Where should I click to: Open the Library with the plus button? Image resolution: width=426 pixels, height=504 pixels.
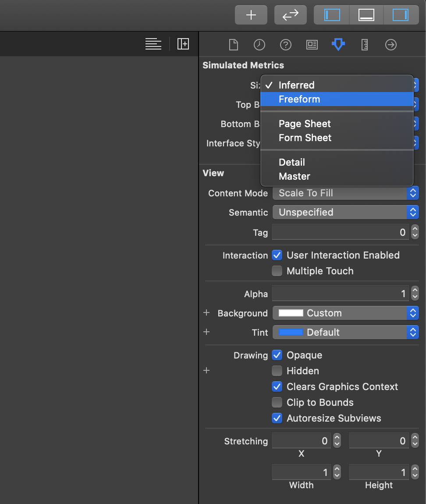251,15
